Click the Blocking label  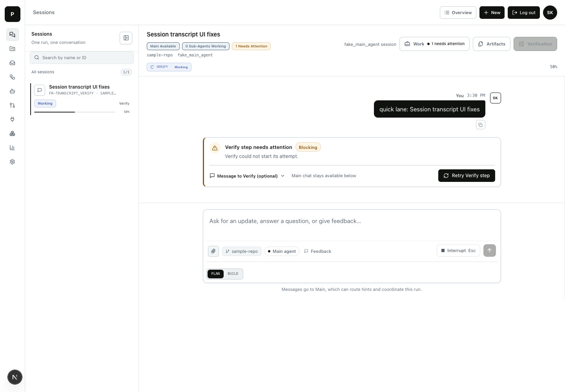pos(308,147)
